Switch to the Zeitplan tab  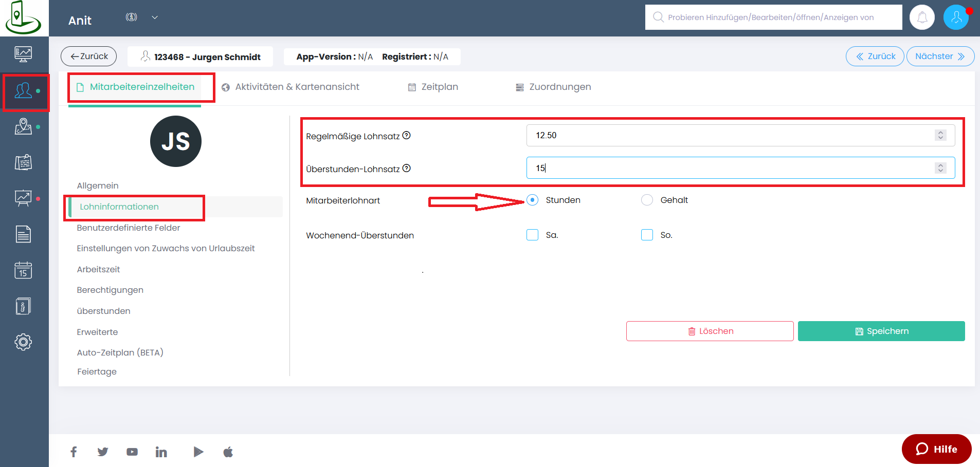433,87
